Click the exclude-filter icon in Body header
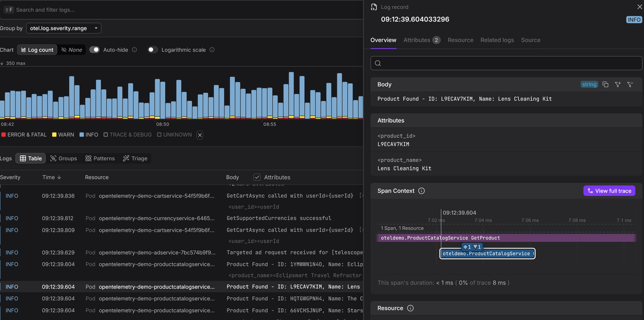 (x=630, y=85)
